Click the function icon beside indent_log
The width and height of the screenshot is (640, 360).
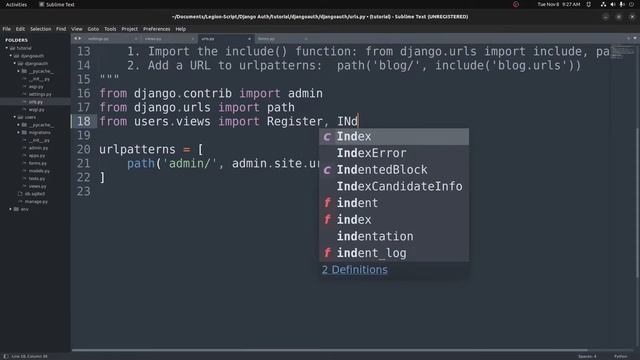[327, 253]
